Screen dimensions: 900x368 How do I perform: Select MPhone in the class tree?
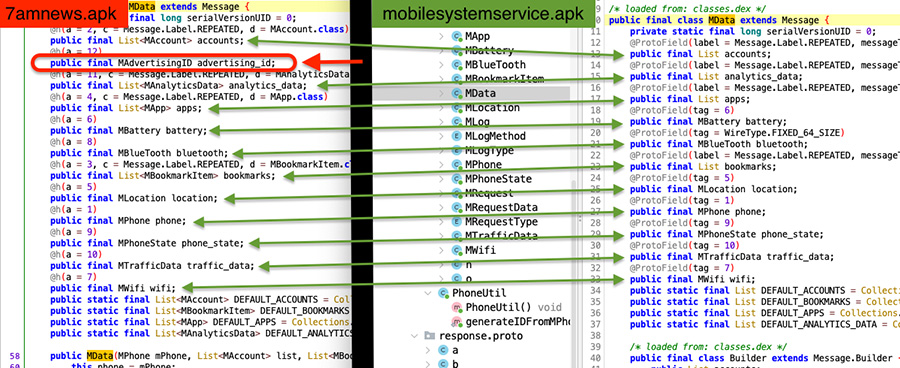pos(484,165)
